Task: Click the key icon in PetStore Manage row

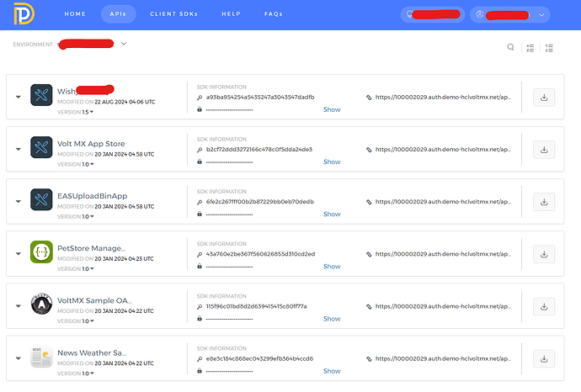Action: [200, 254]
